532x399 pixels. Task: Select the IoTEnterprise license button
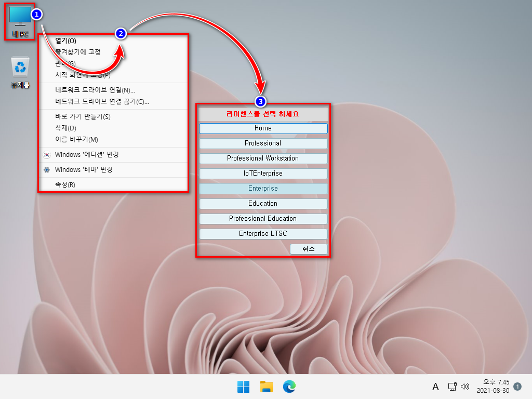pyautogui.click(x=263, y=174)
